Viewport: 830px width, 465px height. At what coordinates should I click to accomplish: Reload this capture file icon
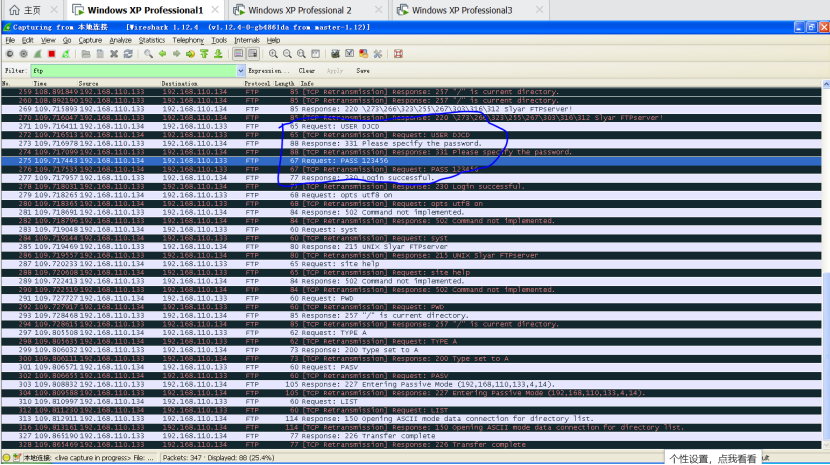(128, 54)
